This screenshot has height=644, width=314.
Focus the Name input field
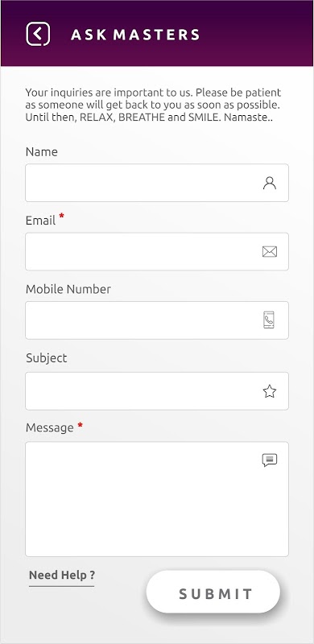click(157, 183)
